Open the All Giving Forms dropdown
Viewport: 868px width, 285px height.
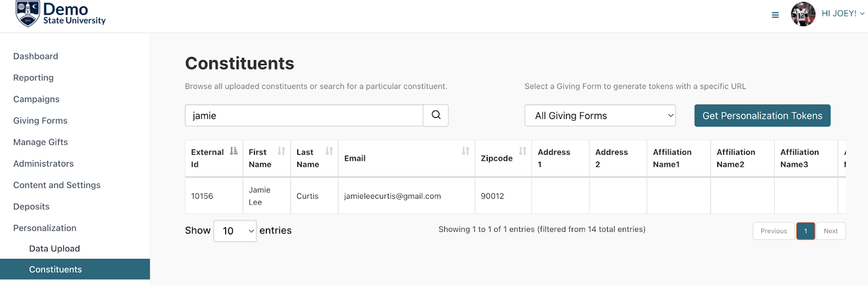[x=600, y=116]
